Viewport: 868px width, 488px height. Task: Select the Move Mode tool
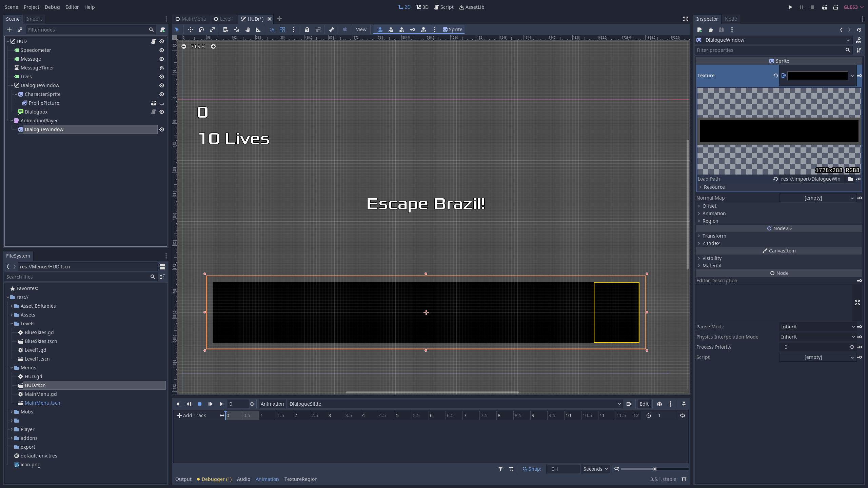(x=190, y=29)
